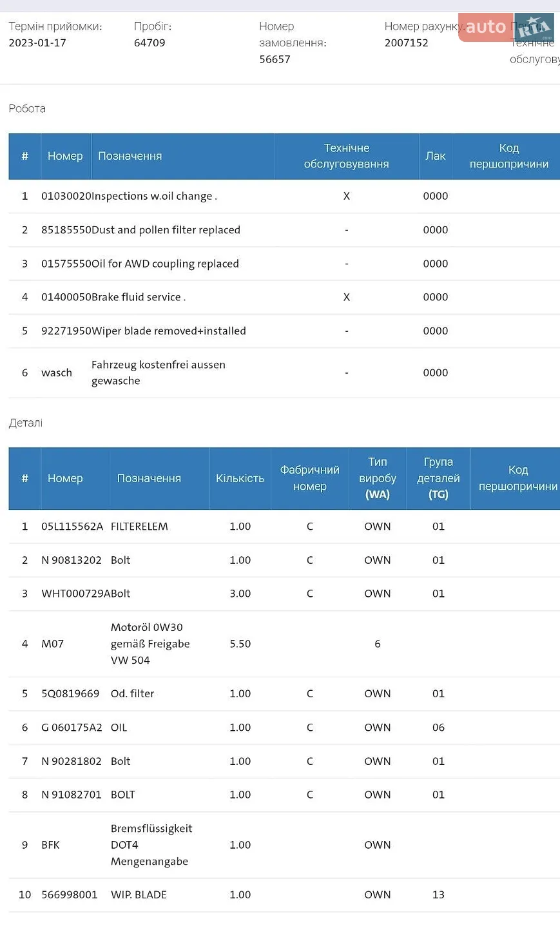Click the 'Oil for AWD coupling replaced' row
Image resolution: width=560 pixels, height=928 pixels.
(x=284, y=264)
